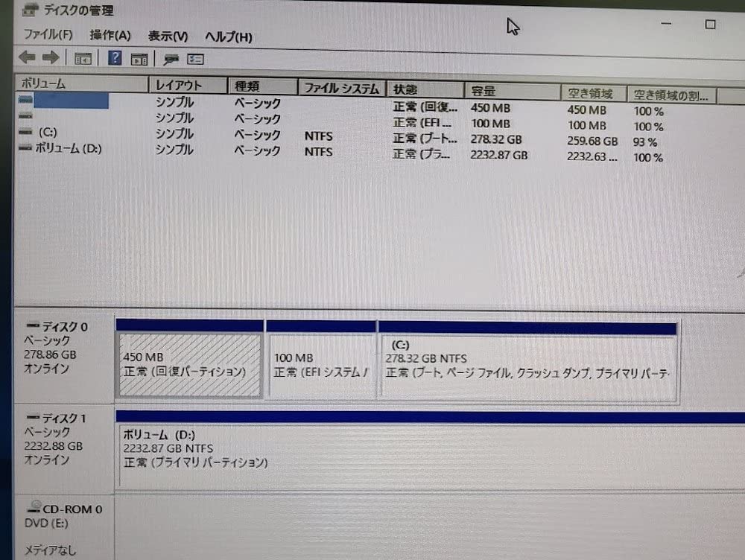The height and width of the screenshot is (560, 745).
Task: Sort by the 容量 column header
Action: (x=513, y=91)
